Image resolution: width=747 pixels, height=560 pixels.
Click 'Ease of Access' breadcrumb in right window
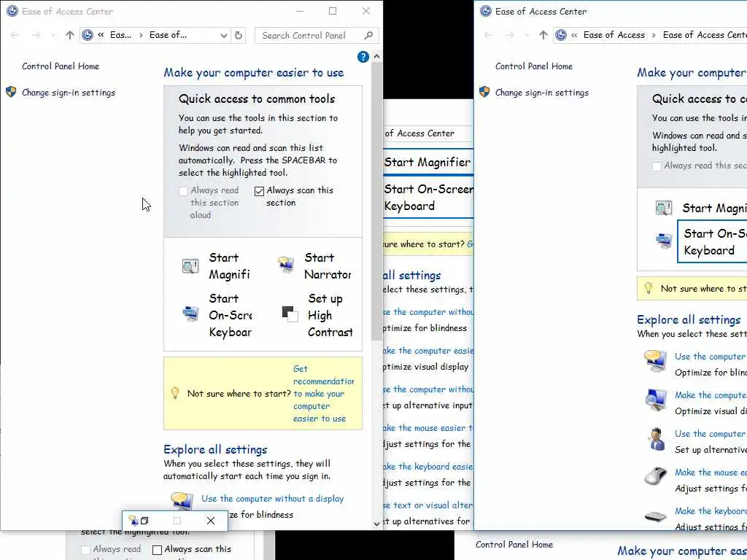pyautogui.click(x=614, y=35)
